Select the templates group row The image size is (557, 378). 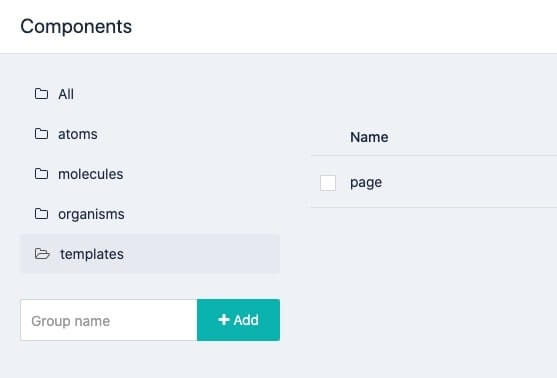point(150,254)
